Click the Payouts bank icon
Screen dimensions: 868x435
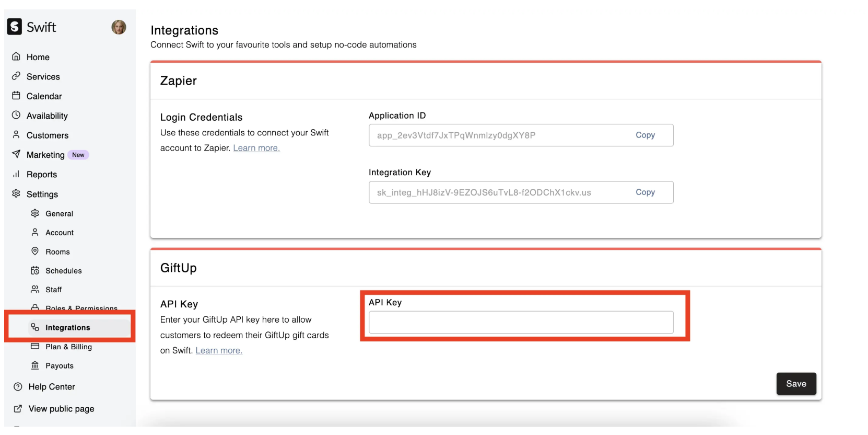coord(35,365)
